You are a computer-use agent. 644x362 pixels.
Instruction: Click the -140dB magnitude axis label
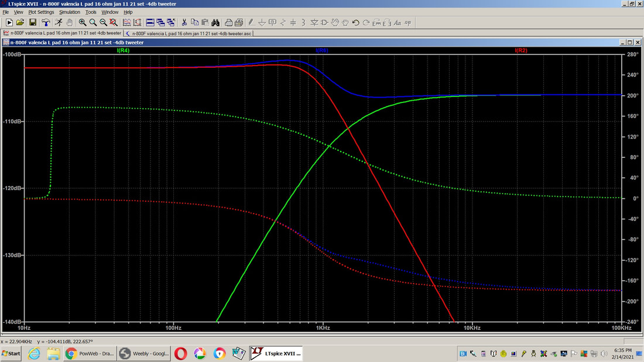12,322
